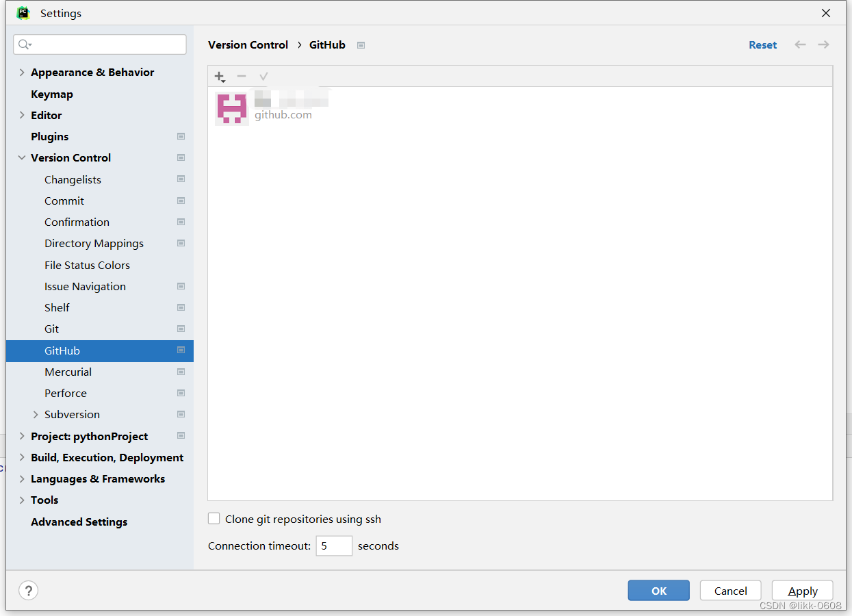Click project icon in Changelists row

coord(181,179)
